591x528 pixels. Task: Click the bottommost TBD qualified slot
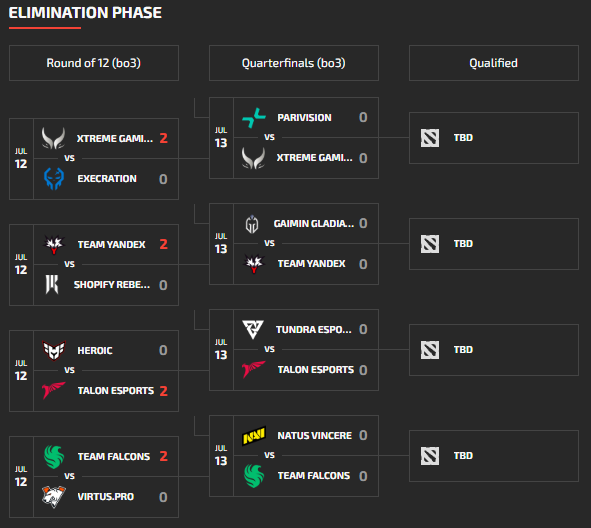pos(494,456)
